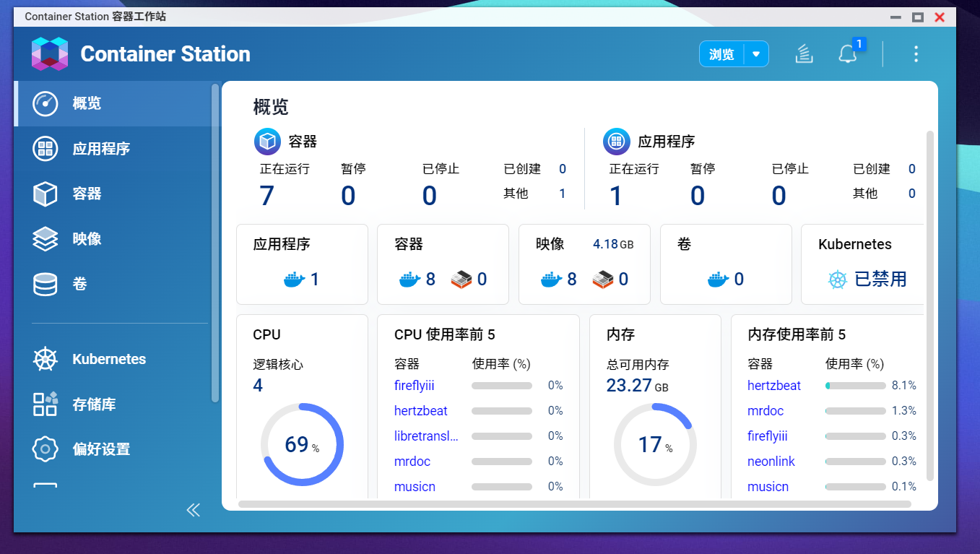The width and height of the screenshot is (980, 554).
Task: Open the 应用程序 summary card
Action: [x=302, y=264]
